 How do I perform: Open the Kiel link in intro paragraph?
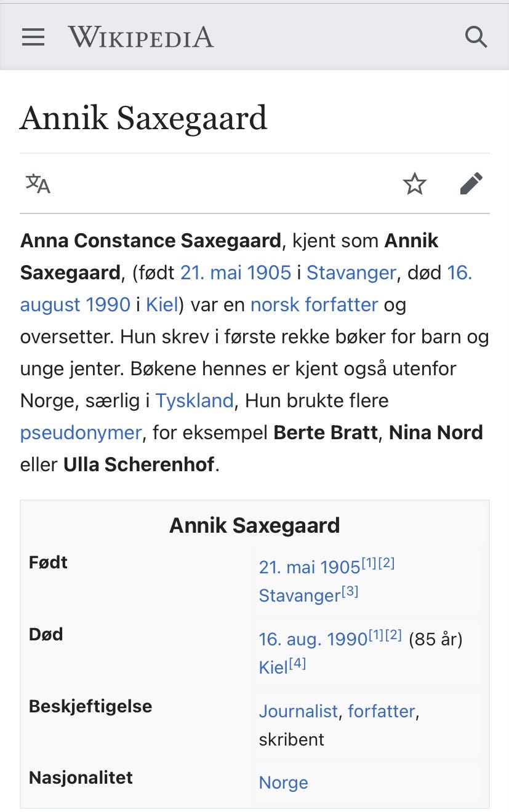coord(162,304)
